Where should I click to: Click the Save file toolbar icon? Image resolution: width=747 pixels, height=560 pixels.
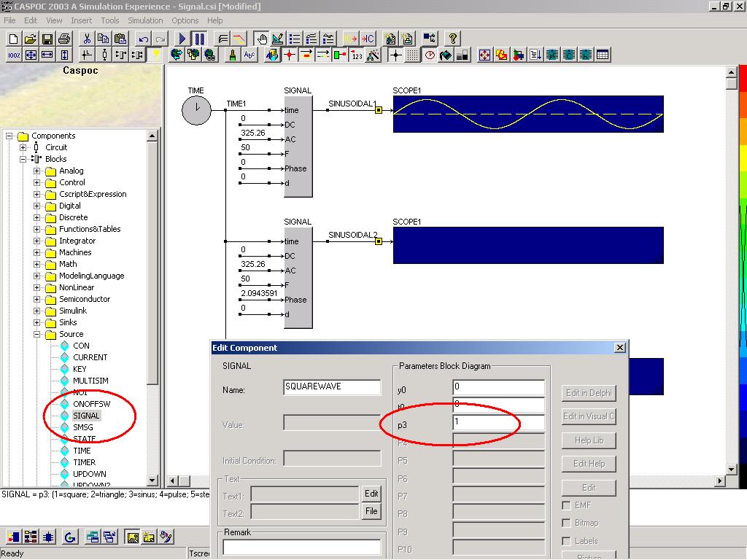[x=47, y=39]
